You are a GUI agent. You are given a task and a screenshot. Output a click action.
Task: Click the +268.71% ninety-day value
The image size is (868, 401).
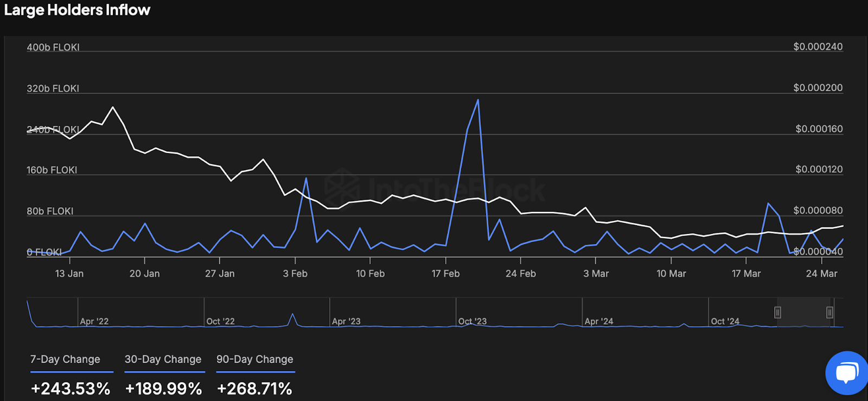254,389
